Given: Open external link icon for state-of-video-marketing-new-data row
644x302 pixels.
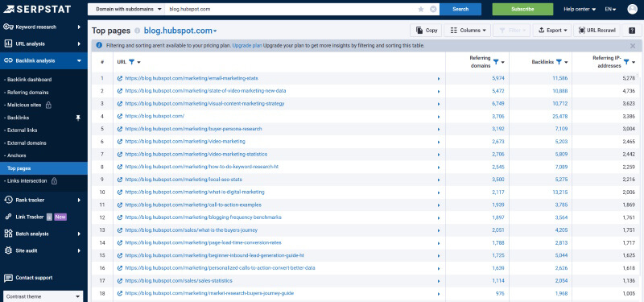Looking at the screenshot, I should click(120, 91).
